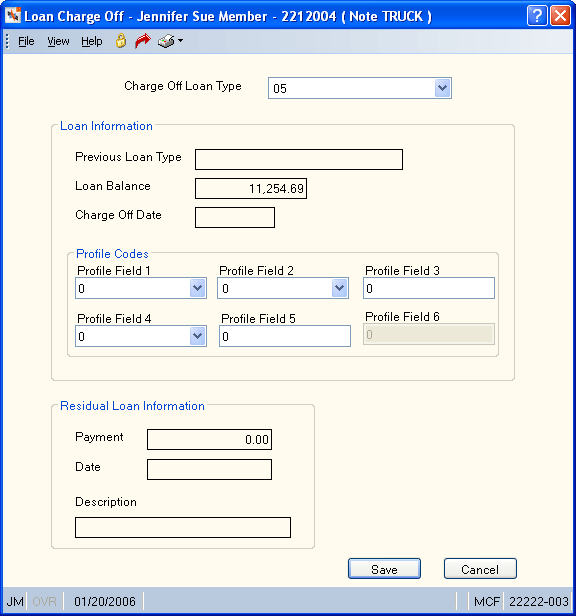Click the Loan Balance field showing 11,254.69

pos(251,189)
